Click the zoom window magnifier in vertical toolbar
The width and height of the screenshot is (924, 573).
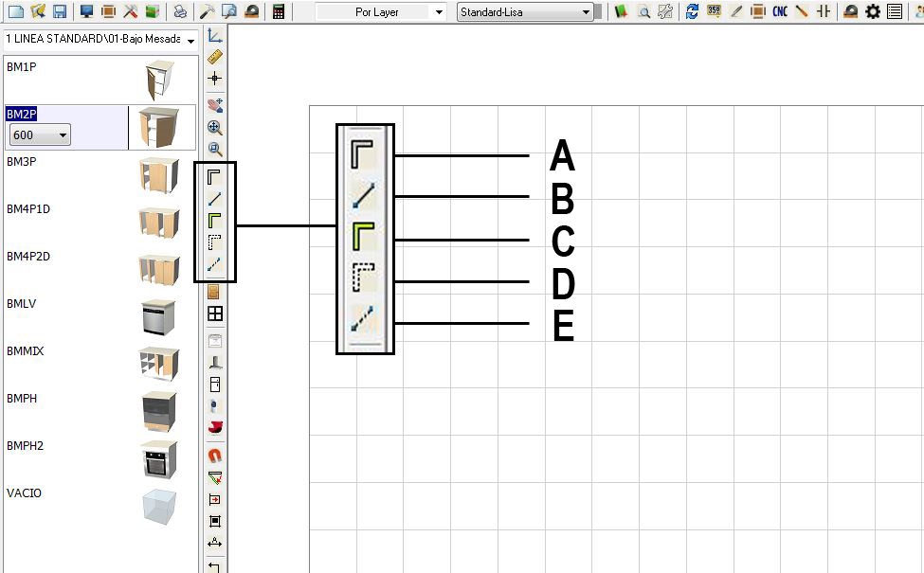pyautogui.click(x=215, y=149)
